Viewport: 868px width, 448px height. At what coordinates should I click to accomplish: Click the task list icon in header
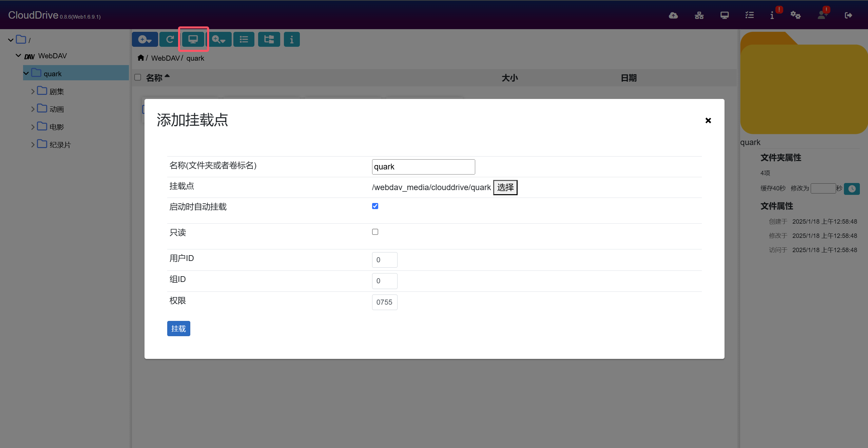coord(749,15)
